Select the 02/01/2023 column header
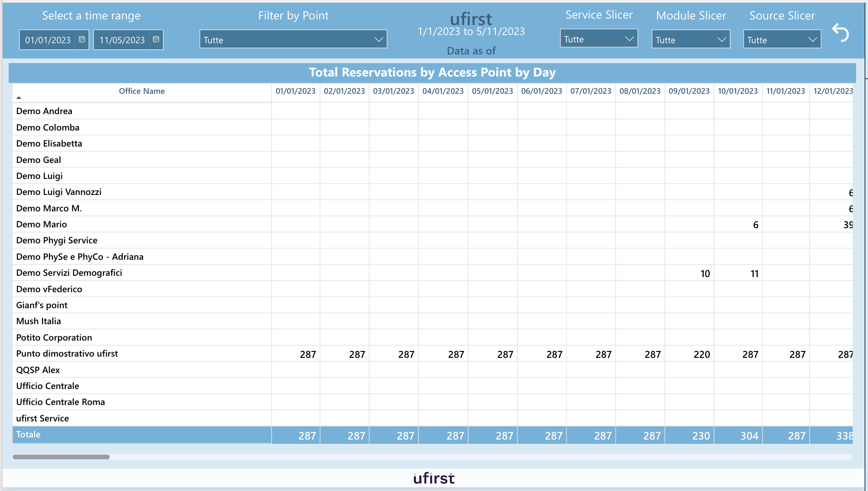 click(344, 91)
